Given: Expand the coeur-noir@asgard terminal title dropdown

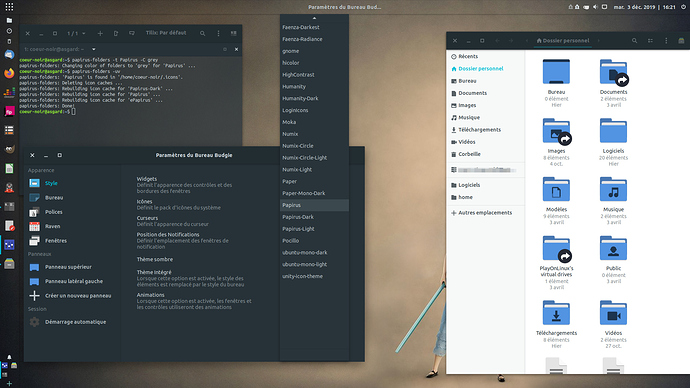Looking at the screenshot, I should [x=94, y=49].
